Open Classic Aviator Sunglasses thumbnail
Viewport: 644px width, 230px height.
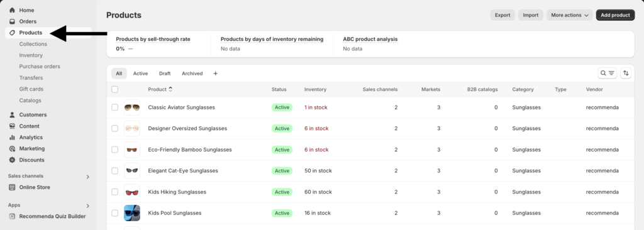132,107
